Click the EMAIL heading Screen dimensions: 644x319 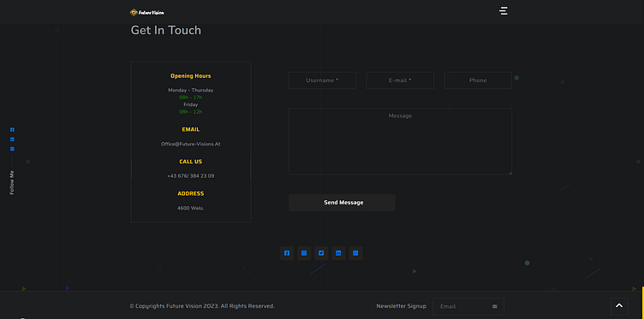coord(191,130)
